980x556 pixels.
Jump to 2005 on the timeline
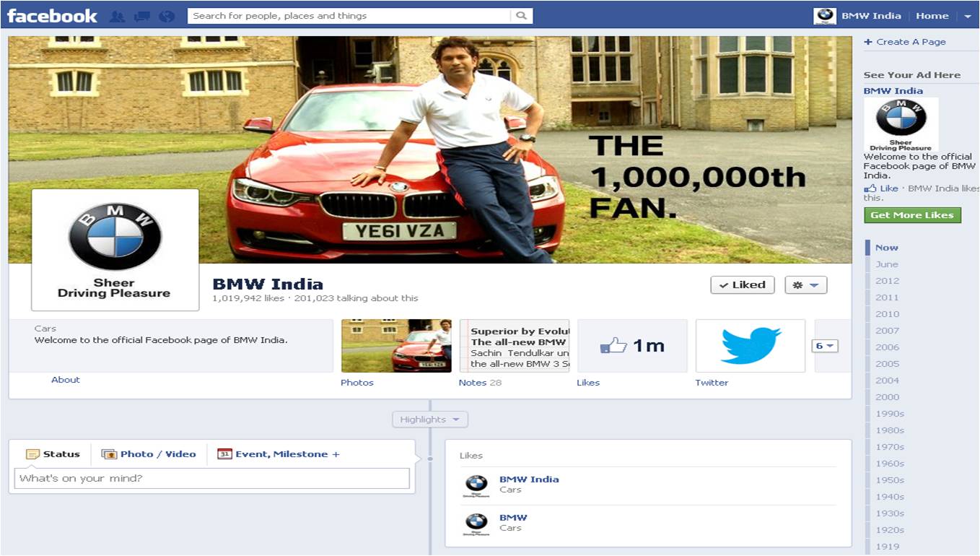click(x=888, y=364)
